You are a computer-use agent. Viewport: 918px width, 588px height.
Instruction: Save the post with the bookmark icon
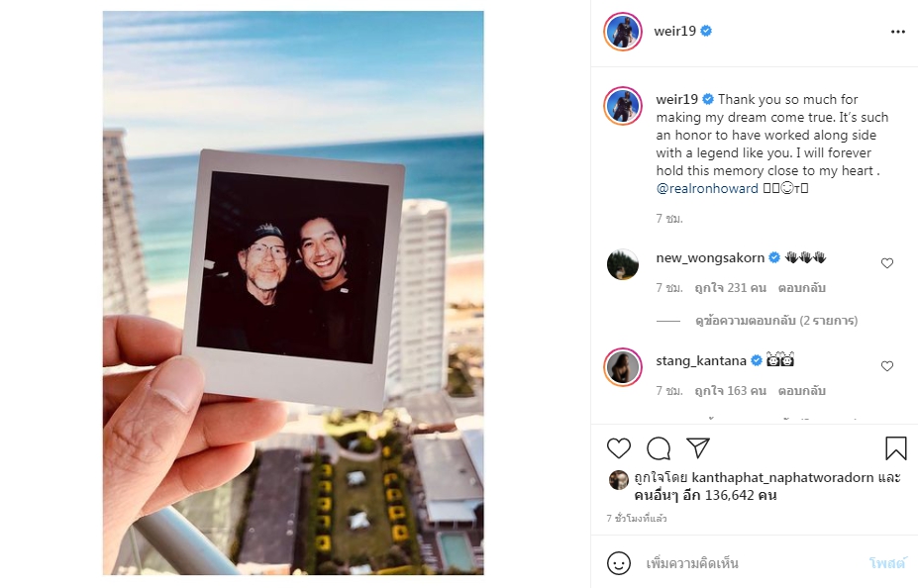(896, 448)
